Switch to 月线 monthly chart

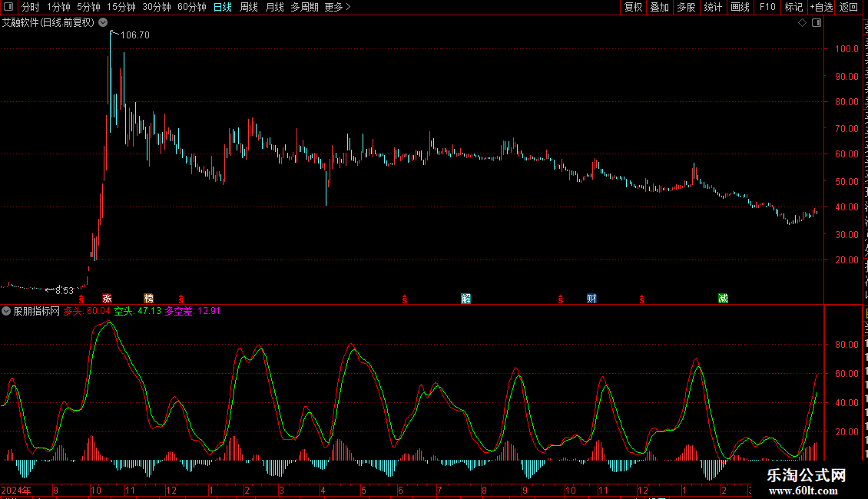point(274,7)
